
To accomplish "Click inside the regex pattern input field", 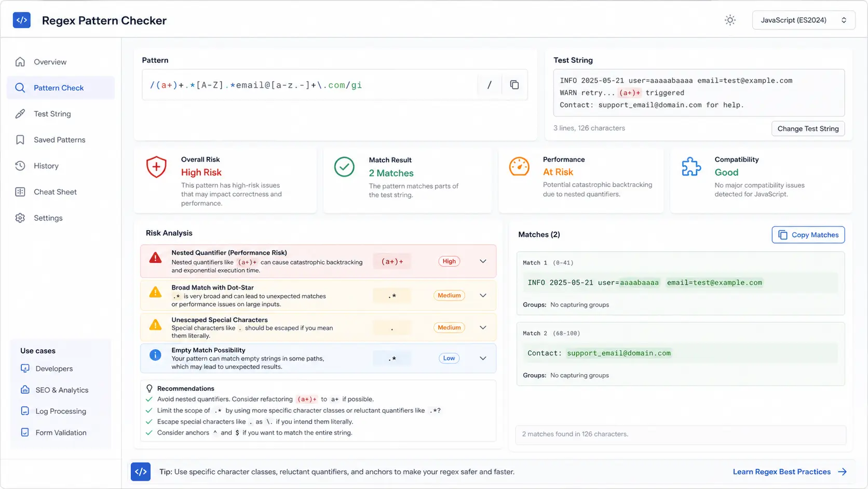I will coord(309,85).
